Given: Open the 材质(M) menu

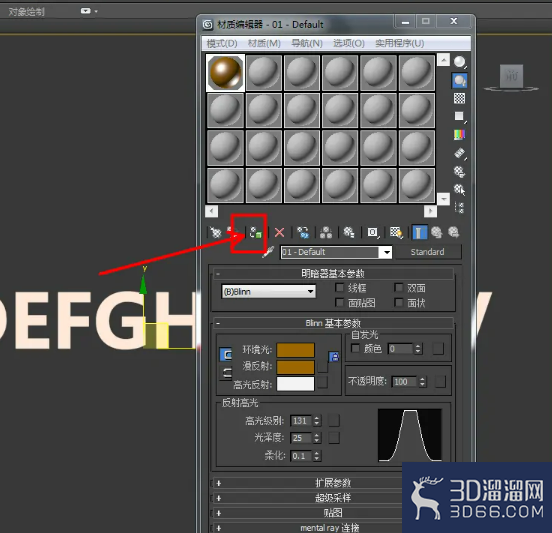Looking at the screenshot, I should 264,43.
